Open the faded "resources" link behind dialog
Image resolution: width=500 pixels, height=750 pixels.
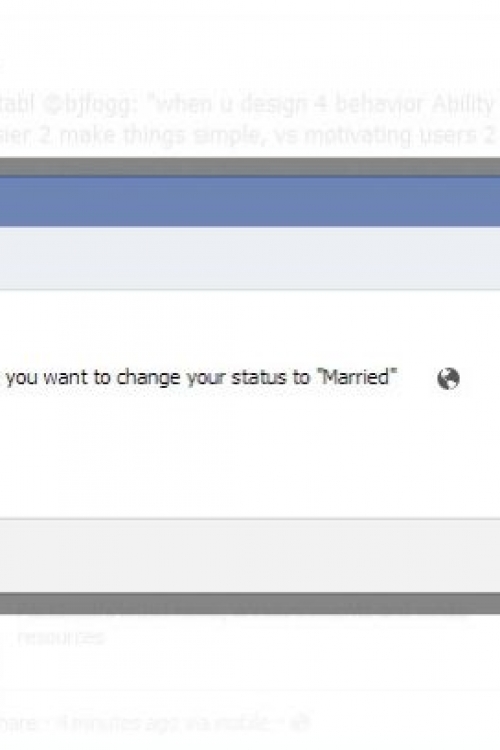point(60,637)
